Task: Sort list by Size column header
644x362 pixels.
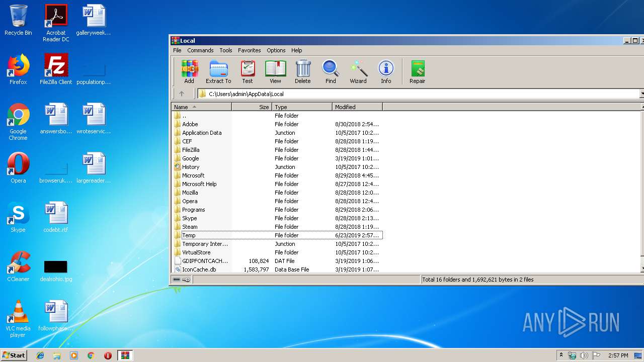Action: click(252, 107)
